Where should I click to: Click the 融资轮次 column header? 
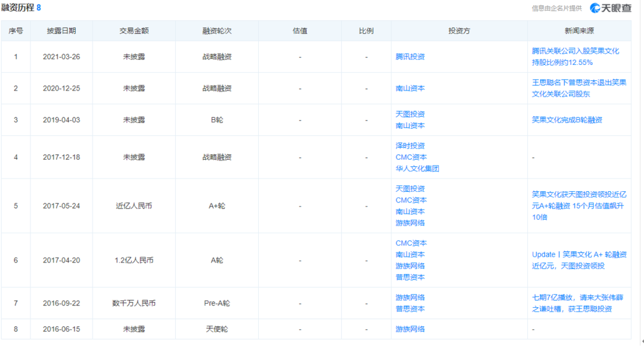point(217,31)
